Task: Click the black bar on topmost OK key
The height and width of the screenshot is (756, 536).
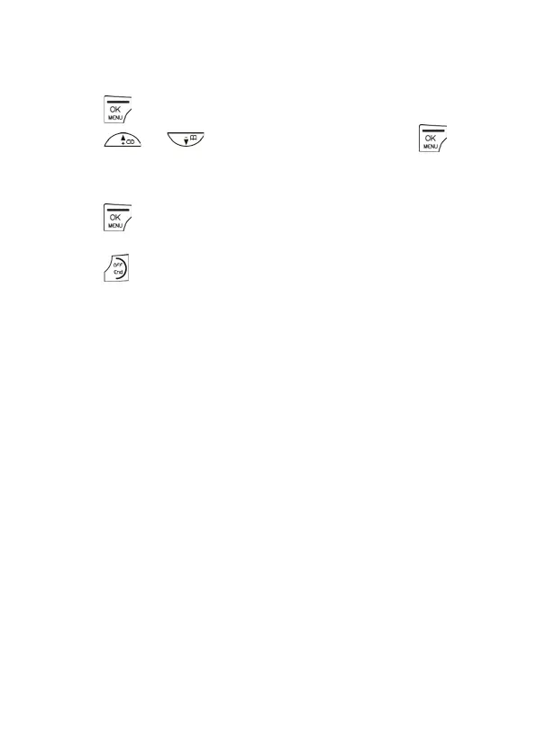Action: coord(118,102)
